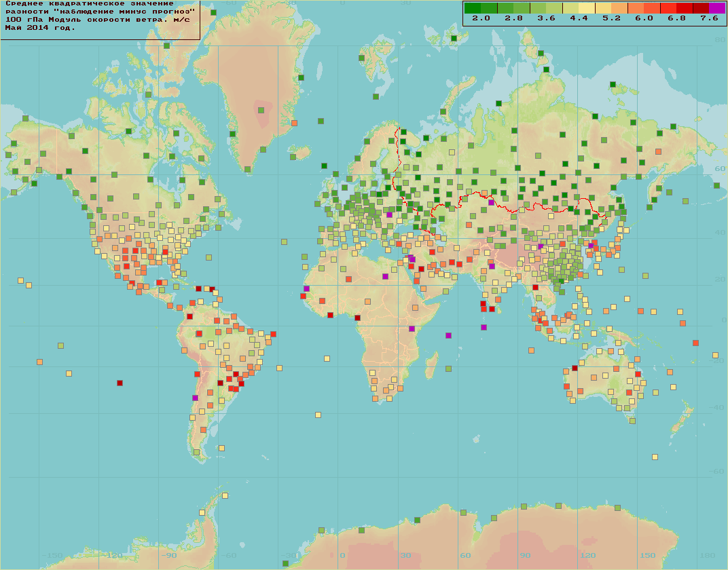Click the green marker at Bermuda in the Atlantic
728x570 pixels.
(x=209, y=257)
